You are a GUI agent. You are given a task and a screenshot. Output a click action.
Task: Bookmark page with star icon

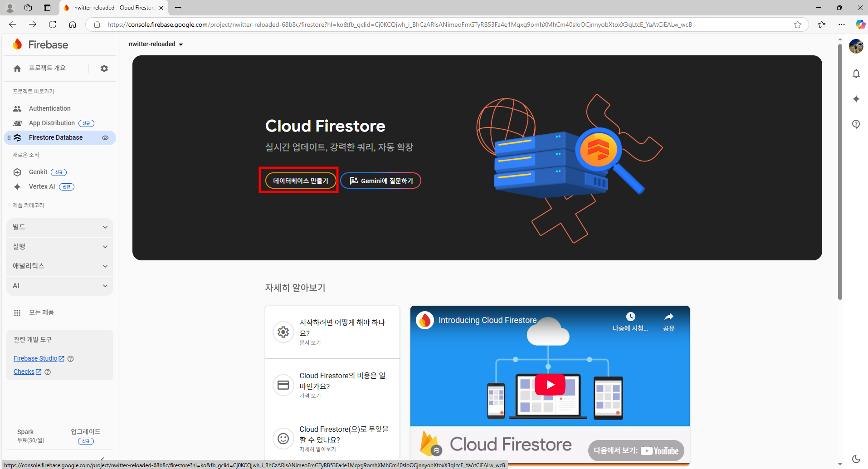(798, 24)
